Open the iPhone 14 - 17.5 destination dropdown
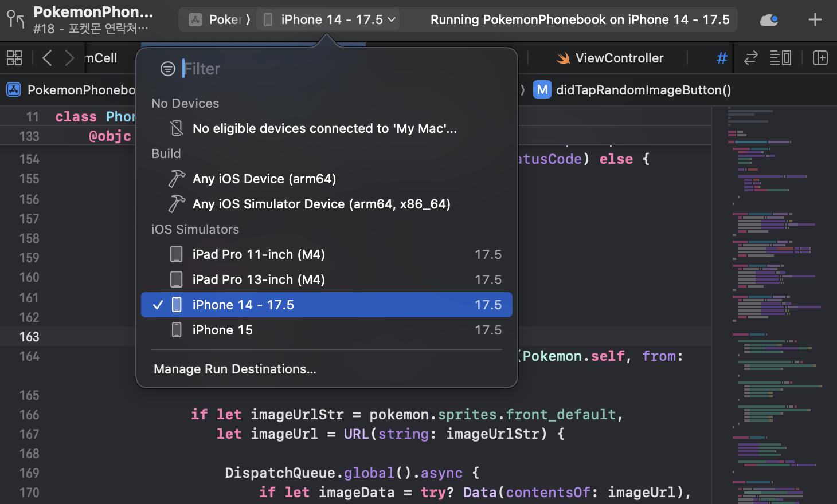 tap(329, 19)
